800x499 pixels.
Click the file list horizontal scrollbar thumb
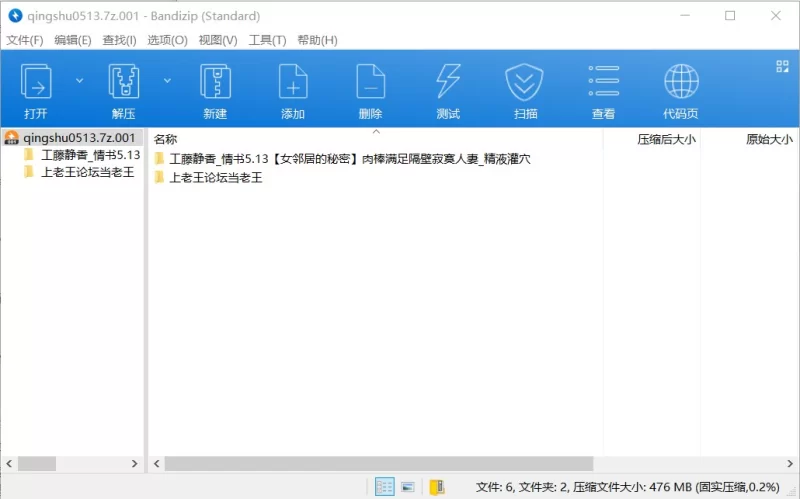pos(379,463)
